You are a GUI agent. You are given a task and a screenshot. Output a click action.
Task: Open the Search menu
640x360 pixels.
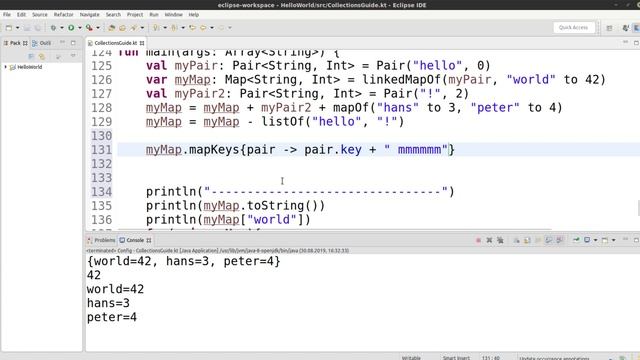[113, 14]
